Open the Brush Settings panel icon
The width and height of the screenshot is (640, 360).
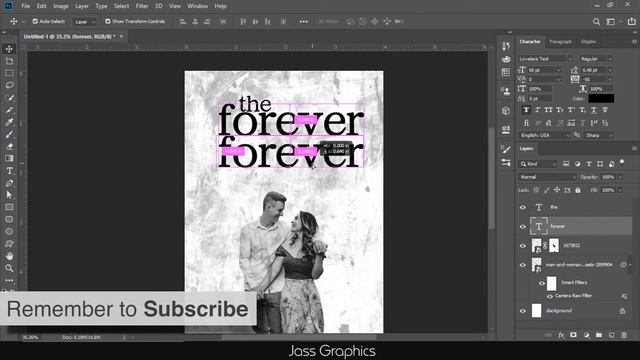point(506,150)
